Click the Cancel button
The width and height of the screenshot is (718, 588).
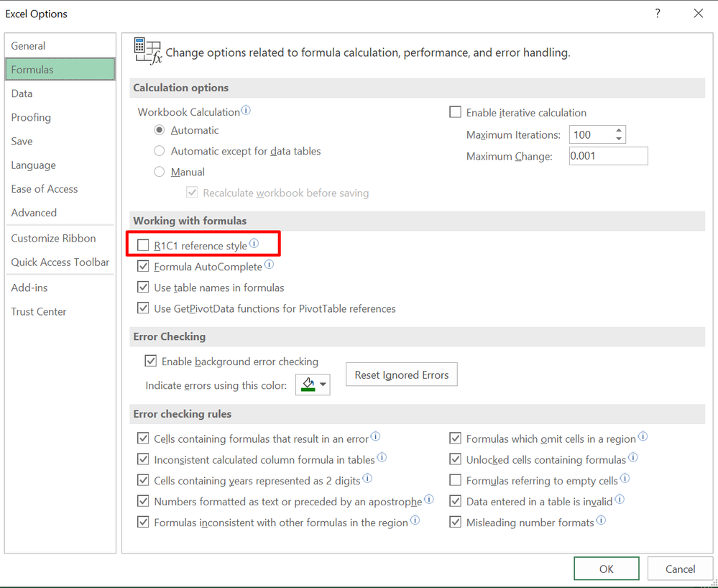(680, 569)
